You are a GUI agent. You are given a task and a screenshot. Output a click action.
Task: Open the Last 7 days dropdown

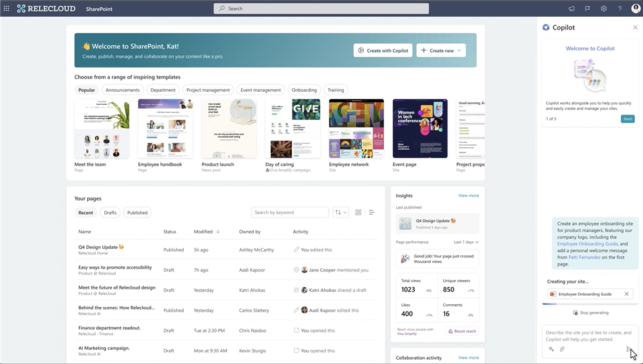[x=466, y=242]
